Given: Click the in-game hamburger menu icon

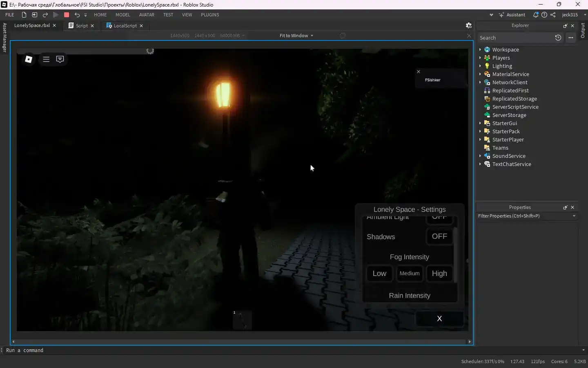Looking at the screenshot, I should pos(46,59).
